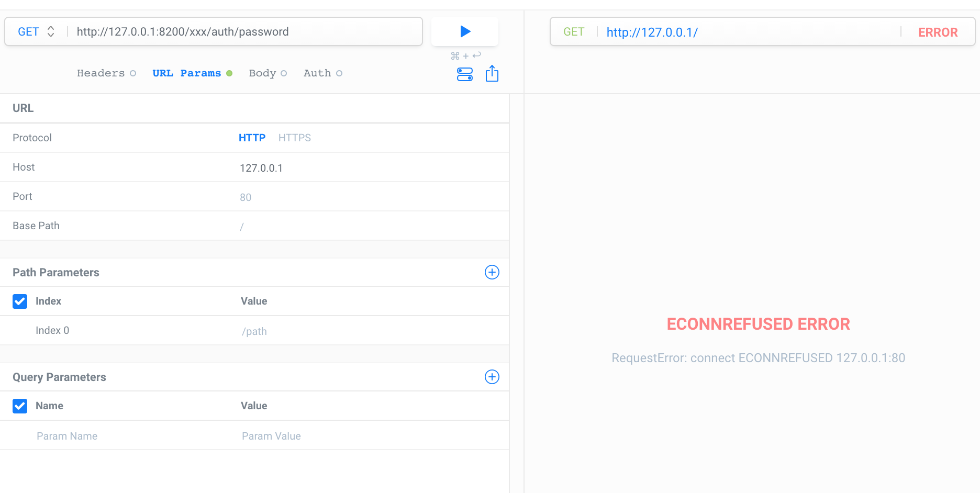Screen dimensions: 980x493
Task: Open the request settings toggles icon
Action: [x=465, y=74]
